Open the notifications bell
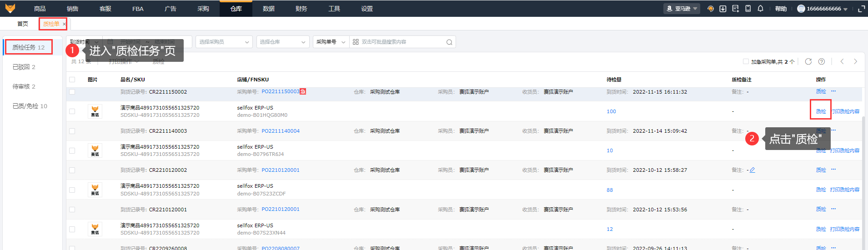 tap(760, 9)
